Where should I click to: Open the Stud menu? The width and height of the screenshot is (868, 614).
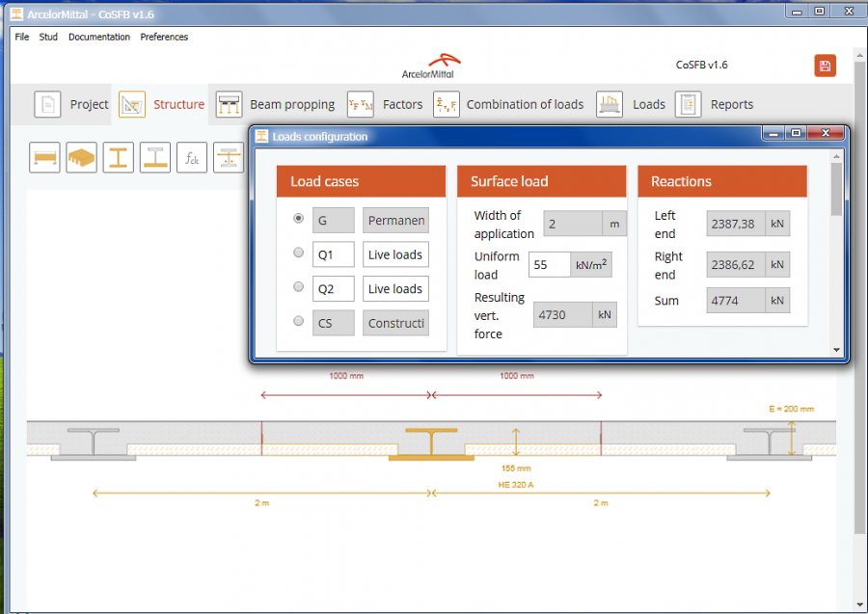48,37
